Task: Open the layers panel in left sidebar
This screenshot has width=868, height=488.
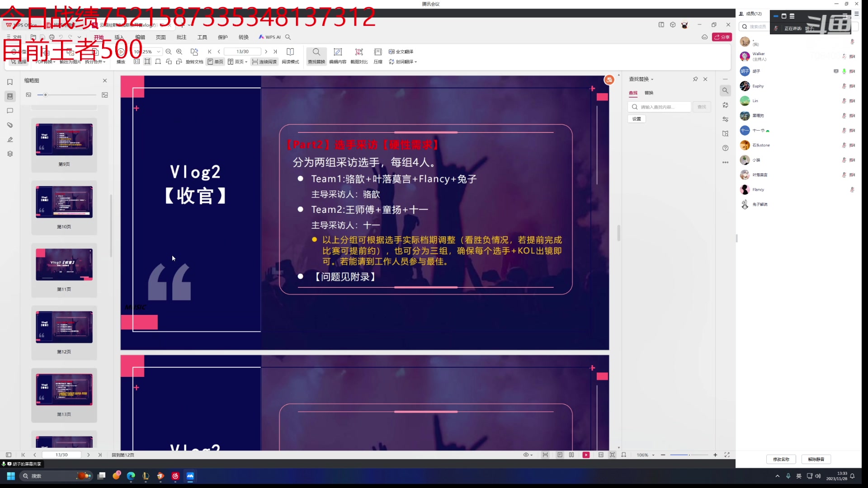Action: [10, 154]
